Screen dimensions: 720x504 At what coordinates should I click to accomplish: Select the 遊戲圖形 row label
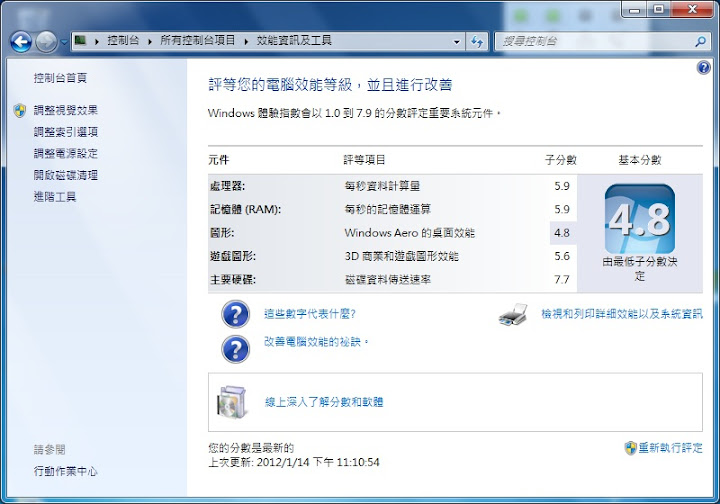pos(233,256)
